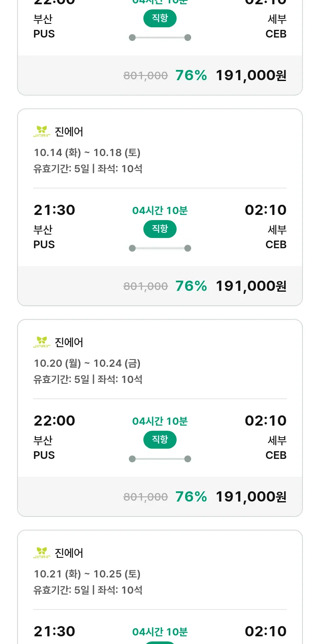Click 세부 CEB destination on the 10.14 flight
Image resolution: width=320 pixels, height=644 pixels.
pyautogui.click(x=276, y=237)
